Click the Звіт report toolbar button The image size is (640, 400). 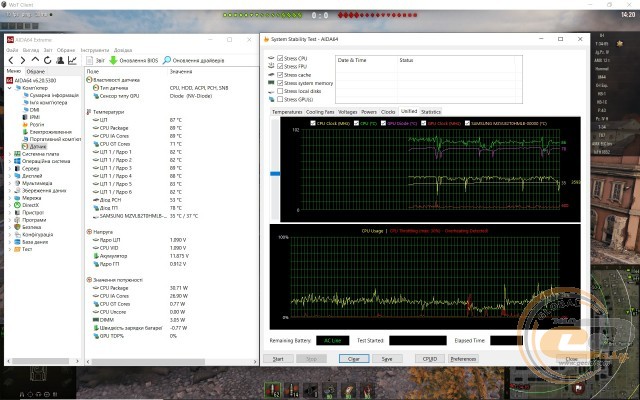(x=96, y=60)
